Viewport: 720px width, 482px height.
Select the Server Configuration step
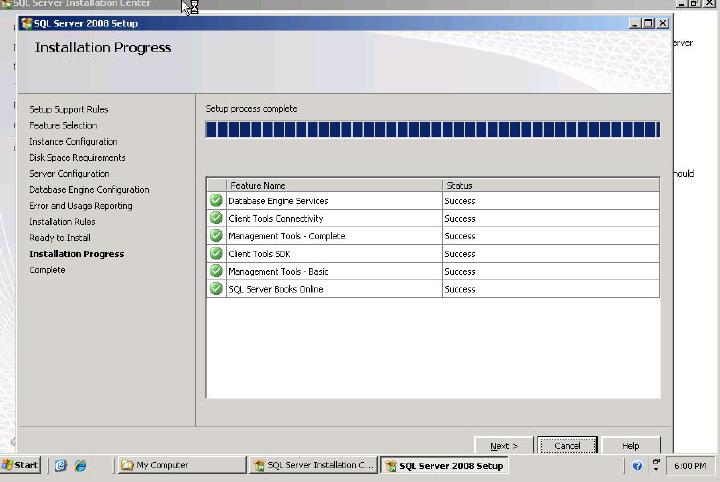click(x=69, y=174)
